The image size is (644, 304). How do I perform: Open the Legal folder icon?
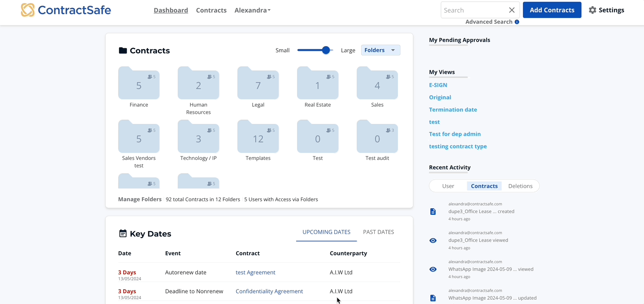click(258, 83)
